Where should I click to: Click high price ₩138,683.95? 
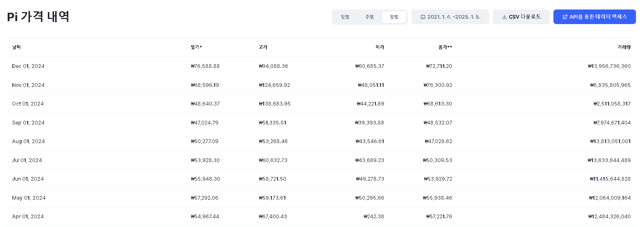[x=275, y=104]
